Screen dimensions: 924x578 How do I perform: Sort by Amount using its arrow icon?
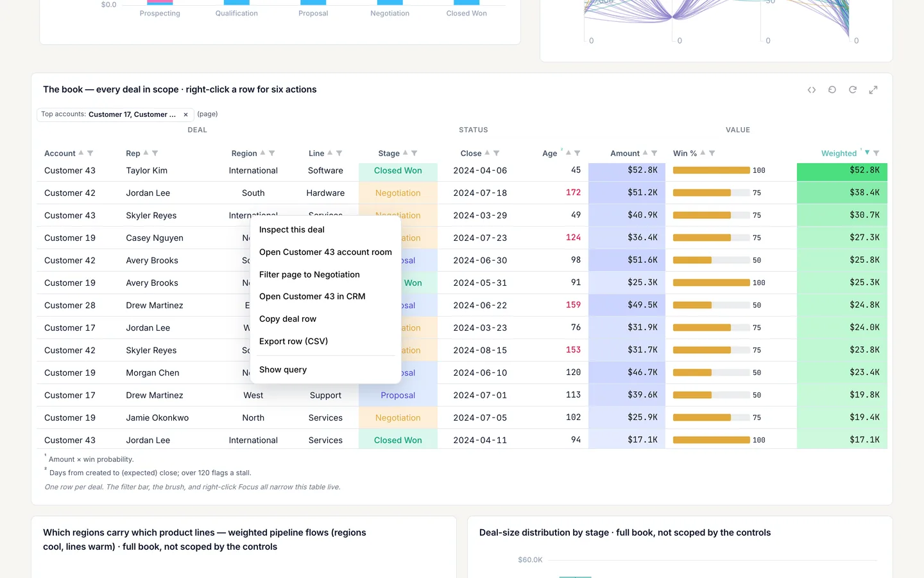645,153
